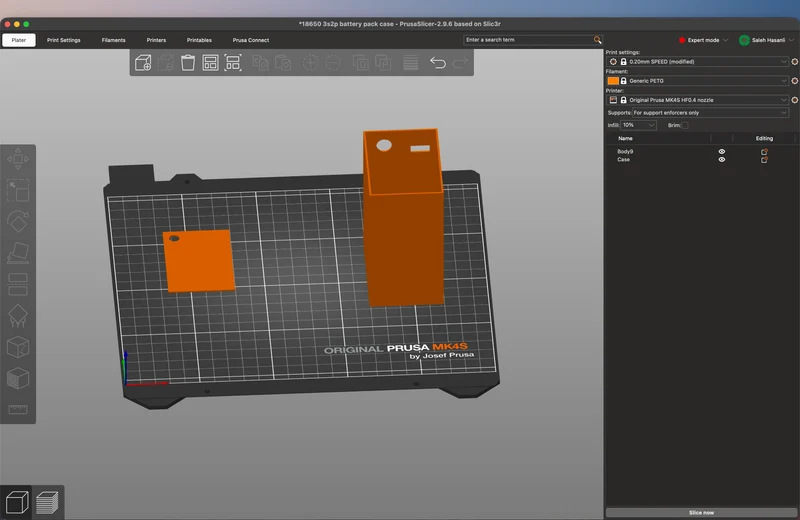Select the Body9 row in object list
This screenshot has width=800, height=520.
[x=701, y=152]
